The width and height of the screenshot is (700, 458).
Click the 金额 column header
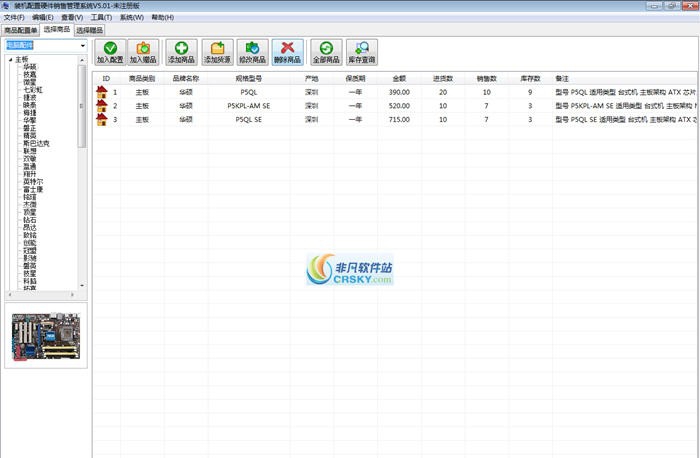click(x=399, y=78)
